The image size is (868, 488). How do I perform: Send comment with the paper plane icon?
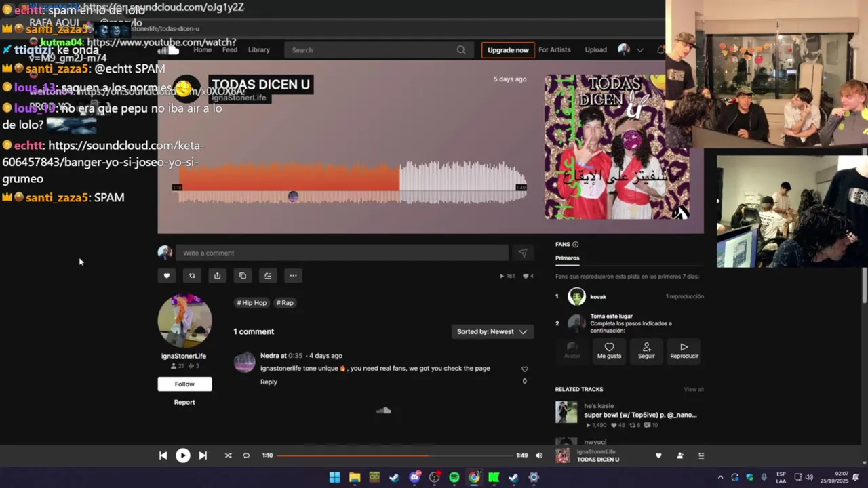coord(522,253)
